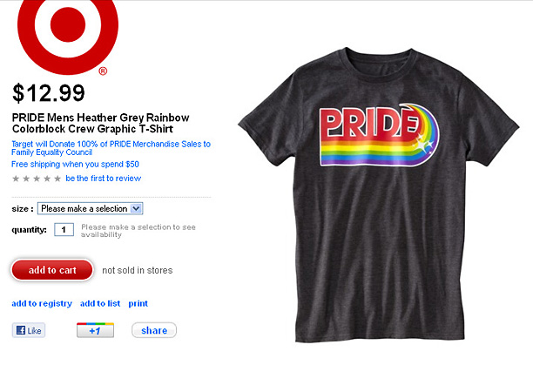Click the quantity input field

(x=64, y=229)
